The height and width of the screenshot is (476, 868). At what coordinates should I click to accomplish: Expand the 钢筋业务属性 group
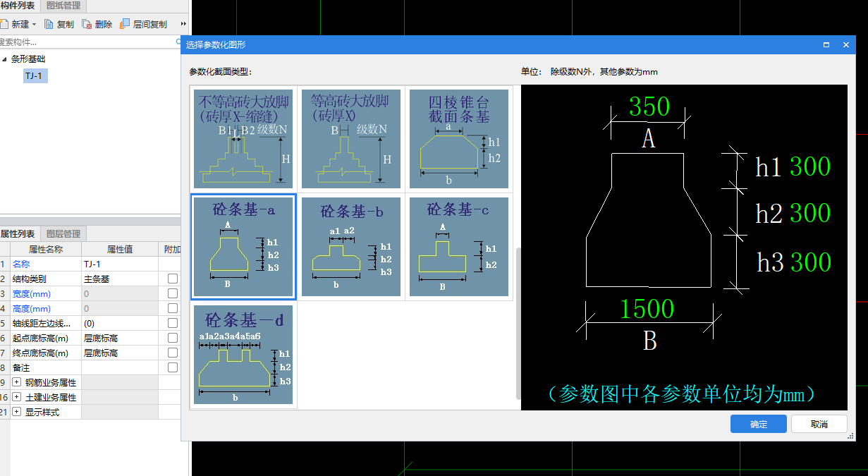[17, 382]
